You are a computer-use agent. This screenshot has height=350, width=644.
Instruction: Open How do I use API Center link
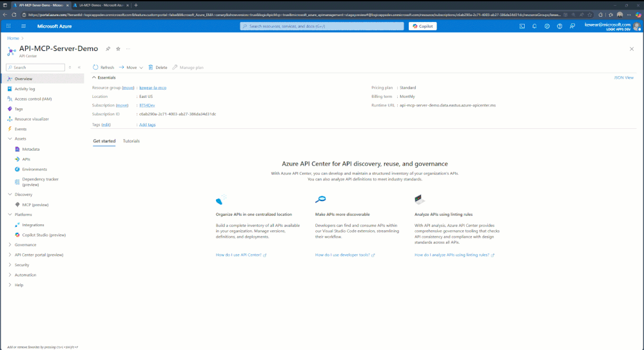click(x=241, y=255)
